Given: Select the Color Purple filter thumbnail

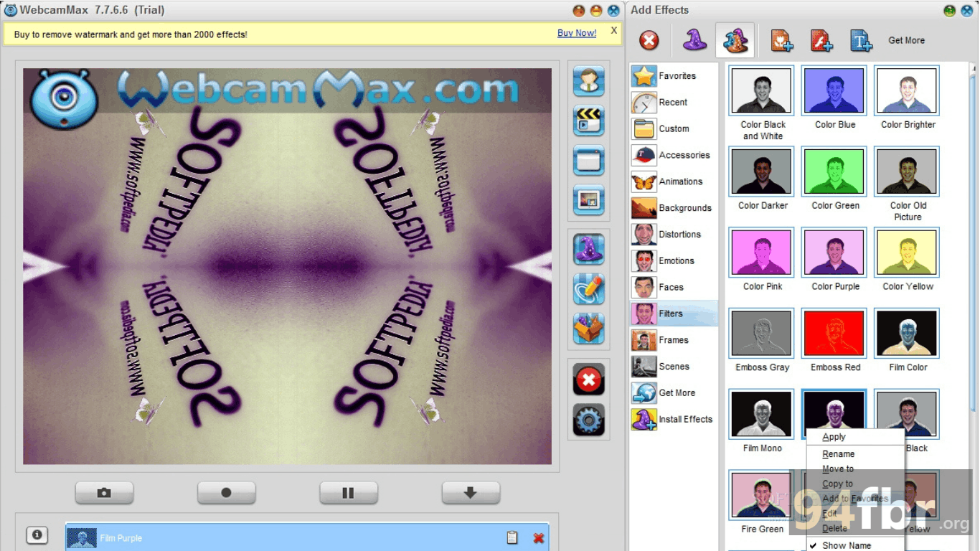Looking at the screenshot, I should pos(834,253).
